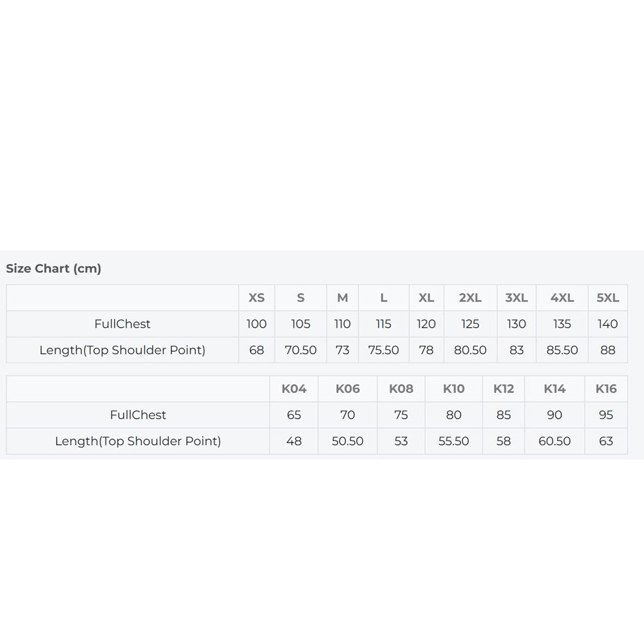
Task: Click the FullChest row label in kids table
Action: [138, 415]
